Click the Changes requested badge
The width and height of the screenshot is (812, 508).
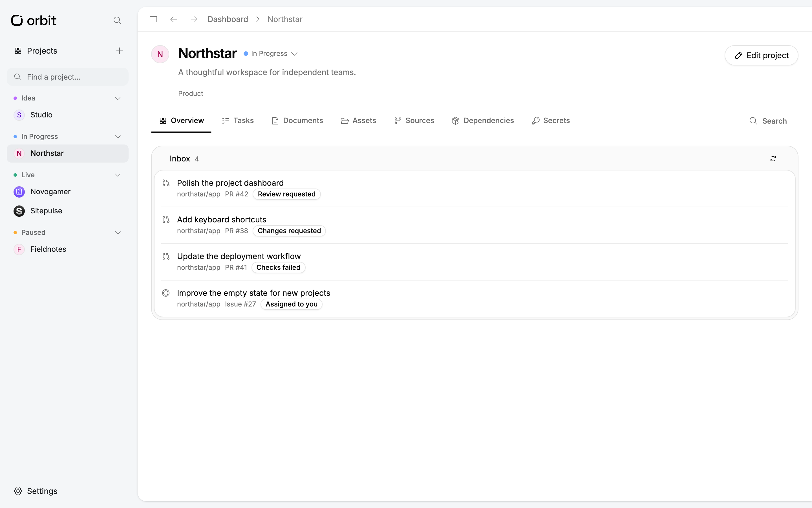point(289,231)
